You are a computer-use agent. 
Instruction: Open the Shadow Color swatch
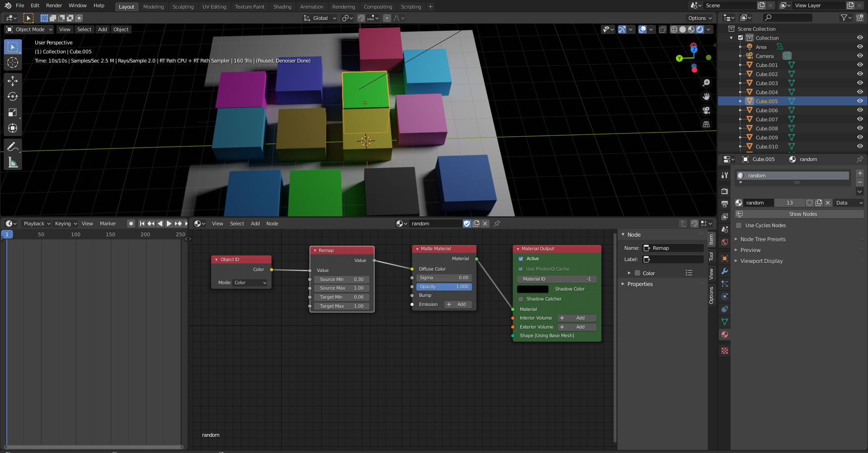533,289
